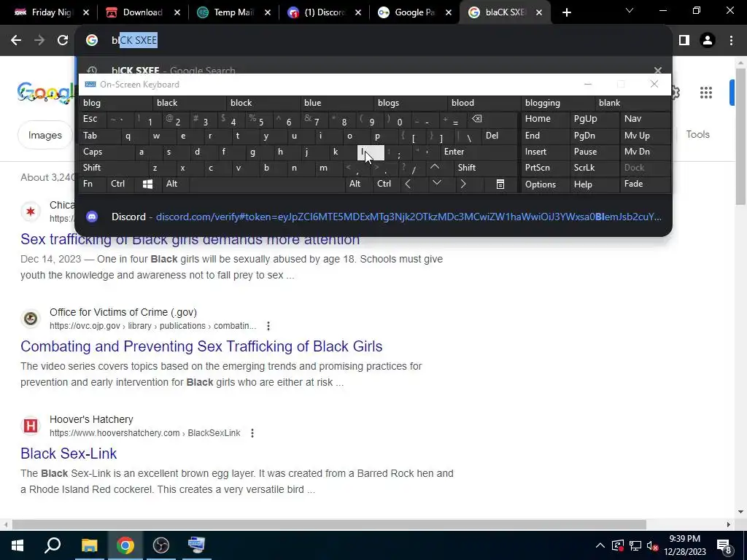Click the down arrow key
Viewport: 747px width, 560px height.
(x=436, y=183)
